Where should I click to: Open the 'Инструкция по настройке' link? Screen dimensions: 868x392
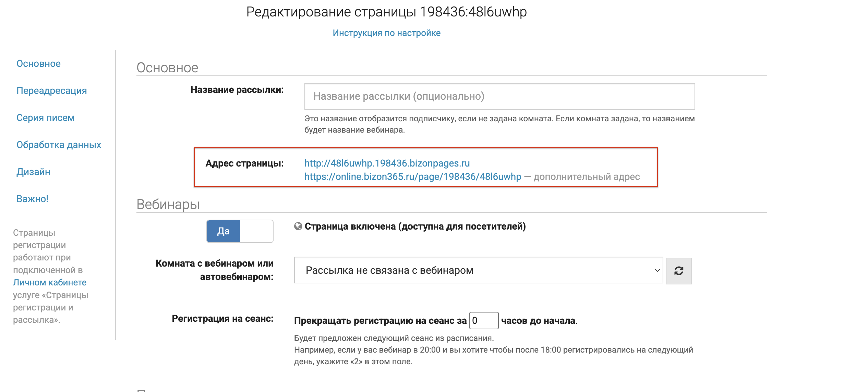click(386, 33)
